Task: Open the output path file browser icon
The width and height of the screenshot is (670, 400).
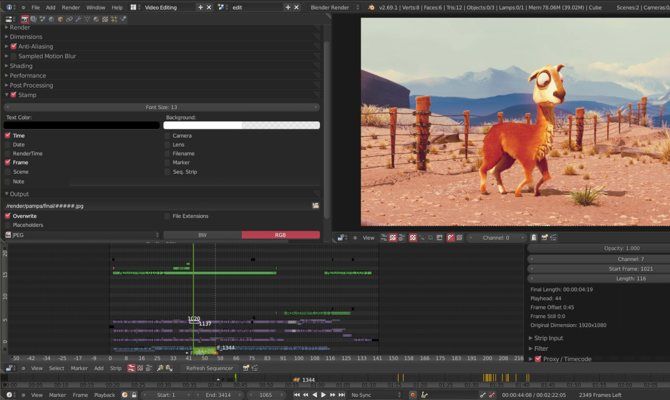Action: 315,205
